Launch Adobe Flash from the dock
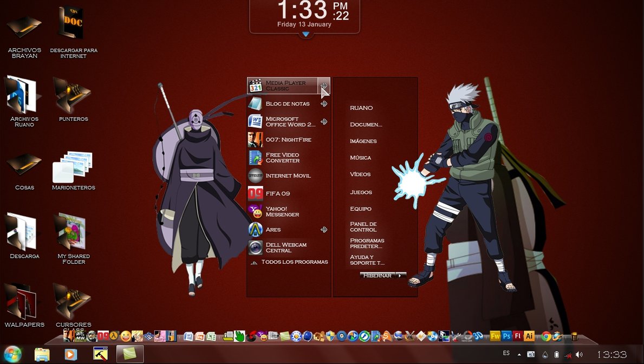The height and width of the screenshot is (364, 644). pyautogui.click(x=518, y=336)
